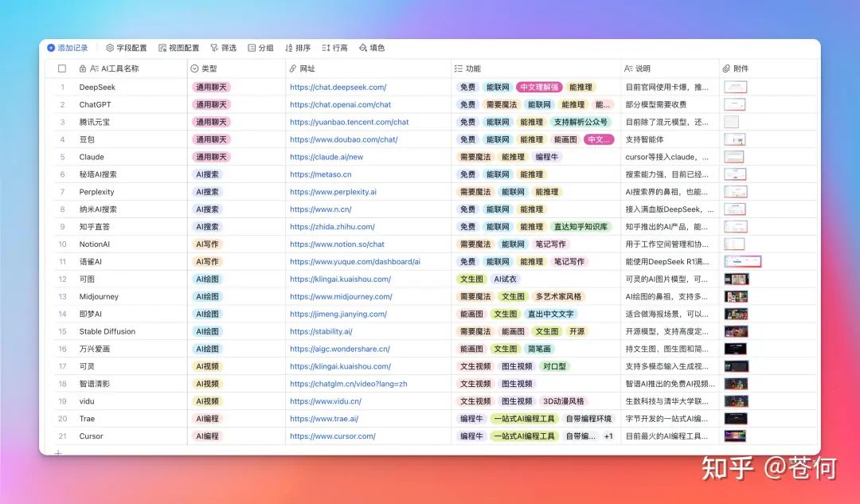Open 通用聊天 type selector for DeepSeek
This screenshot has width=860, height=504.
pyautogui.click(x=211, y=88)
